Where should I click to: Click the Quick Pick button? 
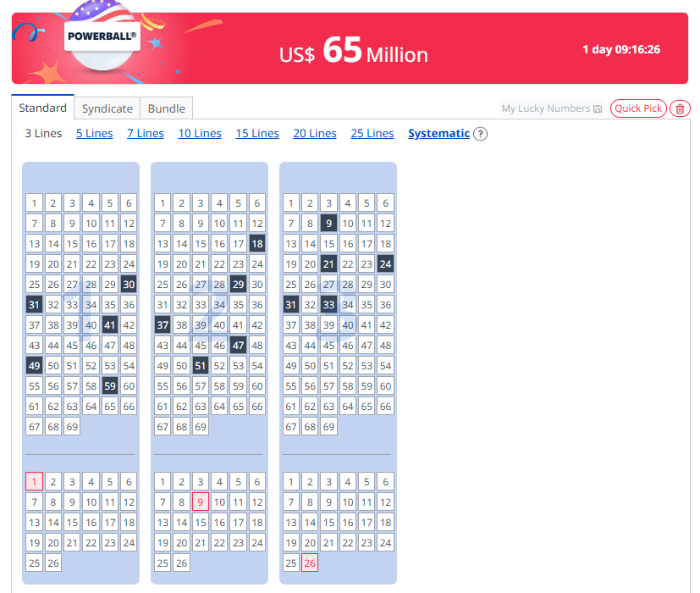point(638,108)
